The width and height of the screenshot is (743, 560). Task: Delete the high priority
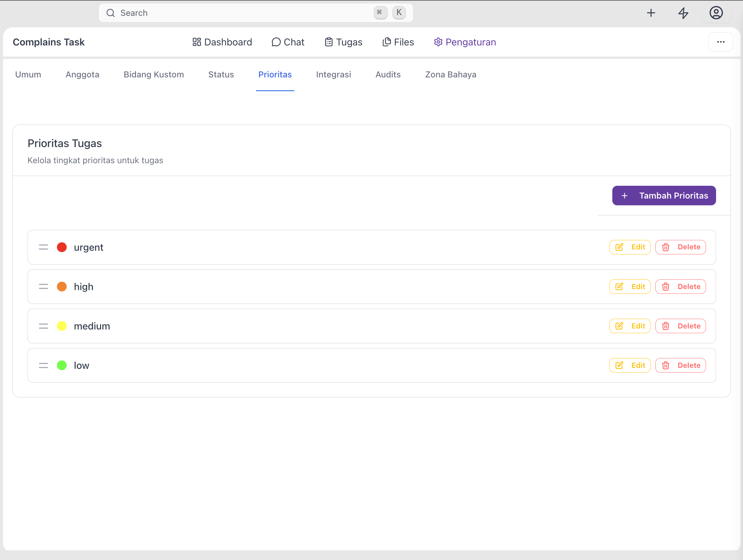[x=680, y=287]
